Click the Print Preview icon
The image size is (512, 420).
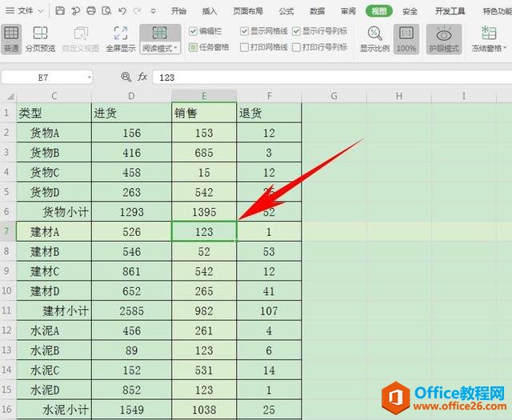point(106,10)
